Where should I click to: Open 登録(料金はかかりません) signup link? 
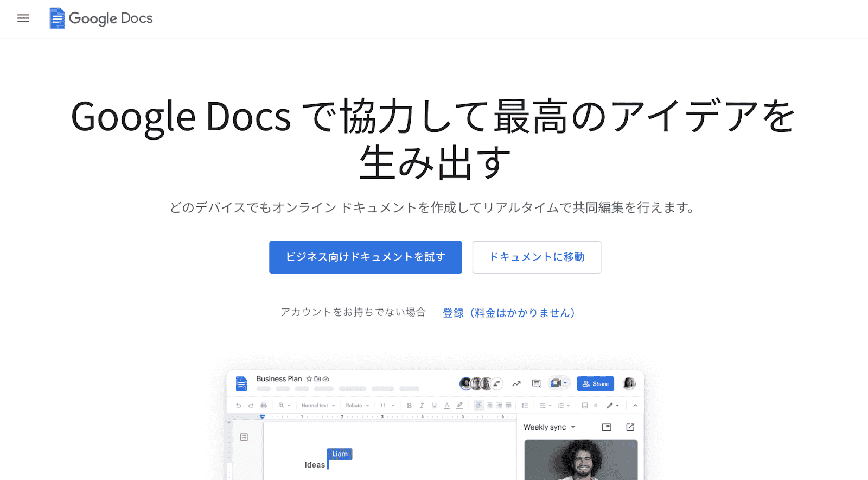coord(509,313)
